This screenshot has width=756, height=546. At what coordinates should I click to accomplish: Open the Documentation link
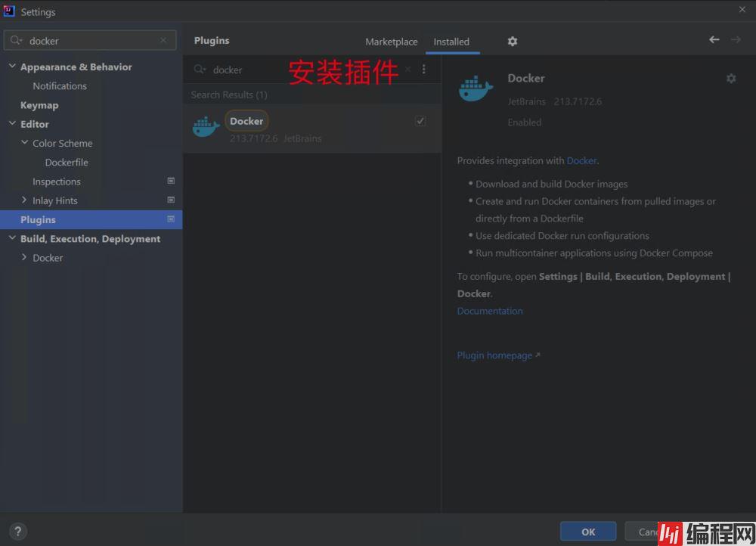(490, 311)
